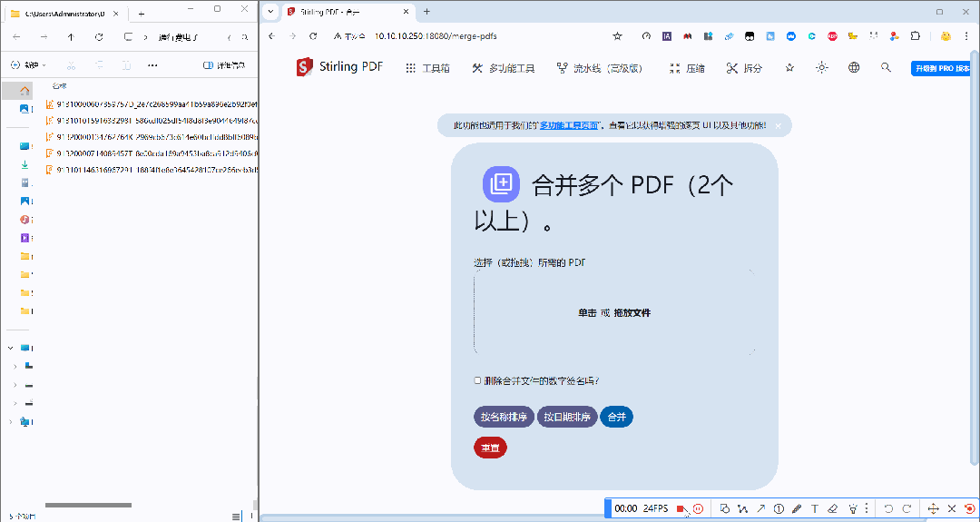Toggle the 详细信息 pane in File Explorer
Viewport: 980px width, 522px height.
click(x=224, y=65)
